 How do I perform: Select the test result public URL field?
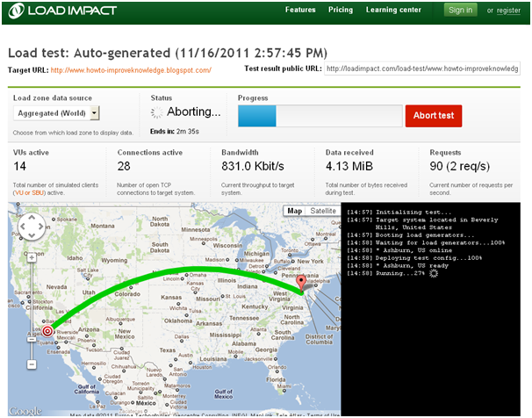[x=422, y=68]
